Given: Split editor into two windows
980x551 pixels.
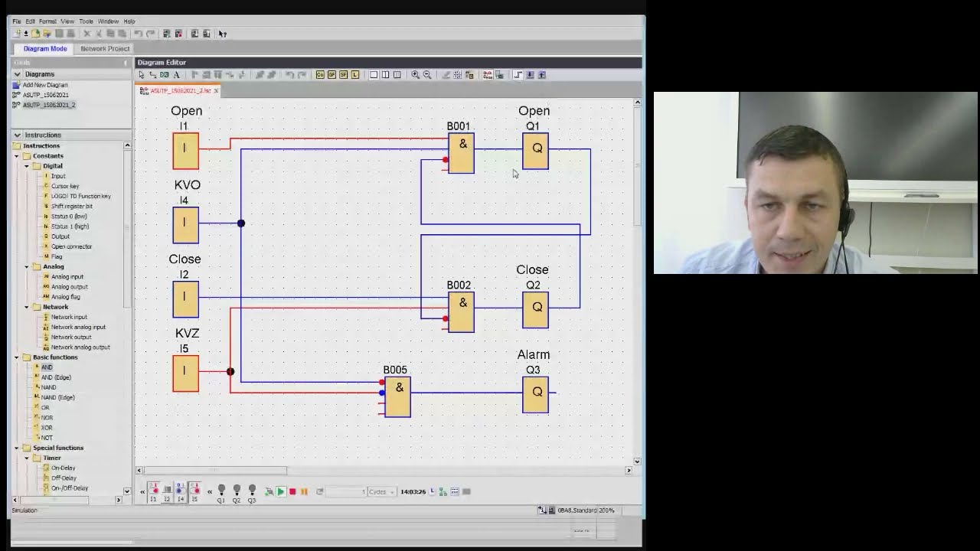Looking at the screenshot, I should point(386,75).
